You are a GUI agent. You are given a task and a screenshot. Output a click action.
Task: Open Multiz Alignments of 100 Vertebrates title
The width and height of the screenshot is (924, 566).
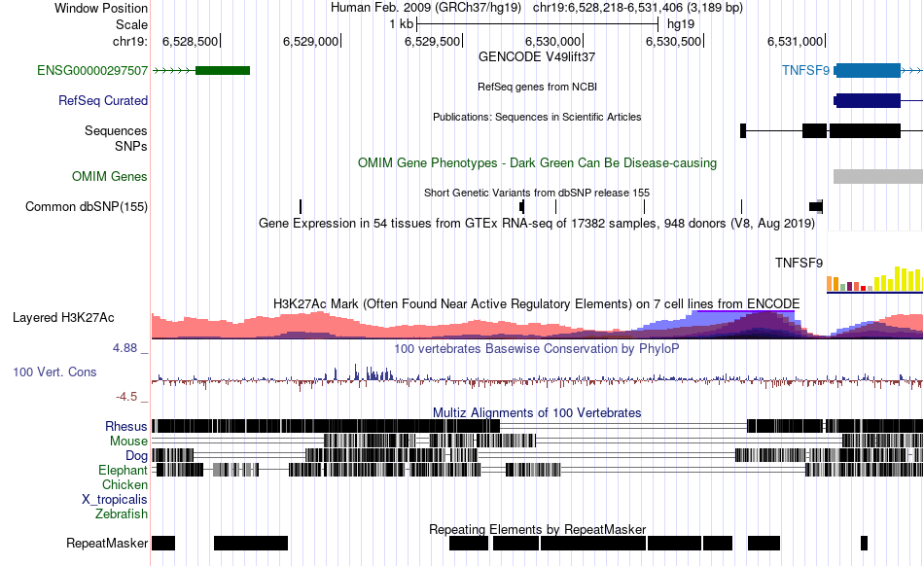click(x=537, y=413)
